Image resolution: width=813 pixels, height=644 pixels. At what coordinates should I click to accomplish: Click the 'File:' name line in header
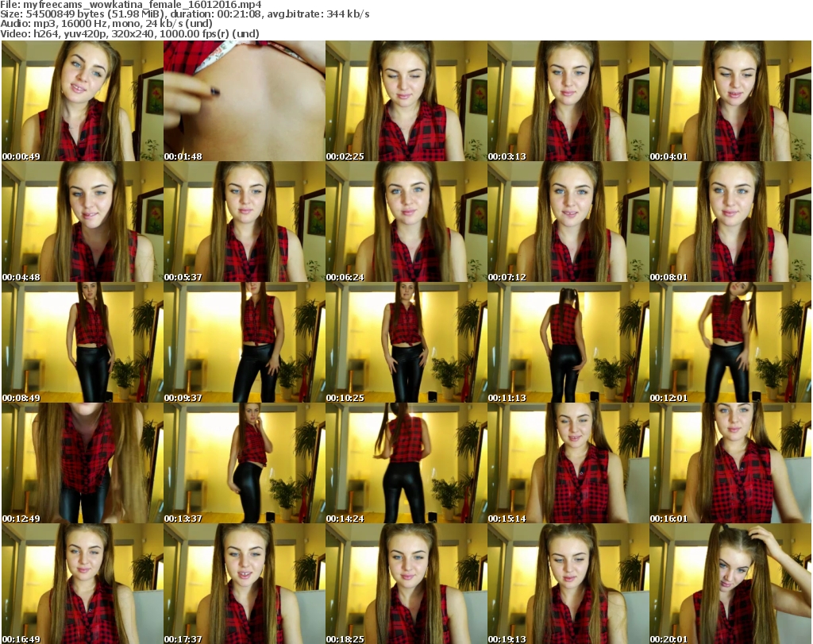click(131, 5)
